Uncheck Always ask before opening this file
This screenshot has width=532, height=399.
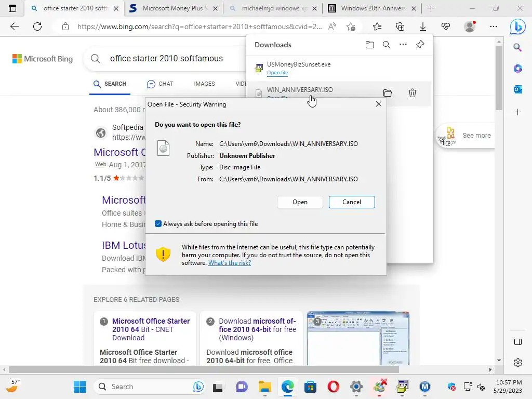tap(158, 223)
